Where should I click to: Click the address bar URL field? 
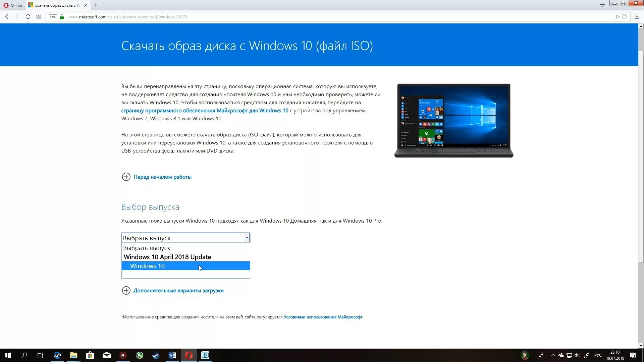pyautogui.click(x=339, y=17)
